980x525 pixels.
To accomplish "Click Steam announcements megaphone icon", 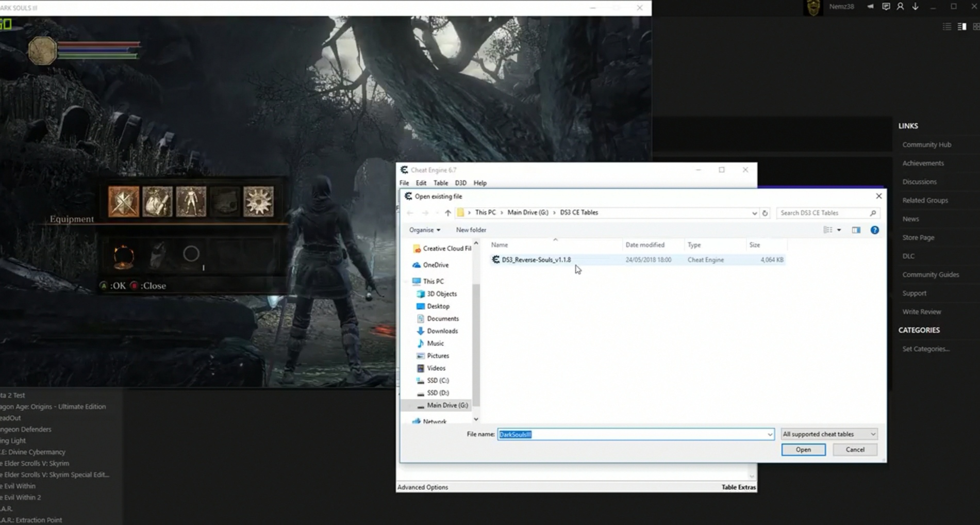I will tap(870, 7).
